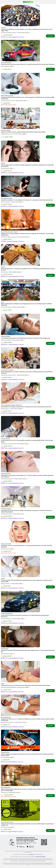
Task: Click the Groupon logo in the header
Action: [28, 2]
